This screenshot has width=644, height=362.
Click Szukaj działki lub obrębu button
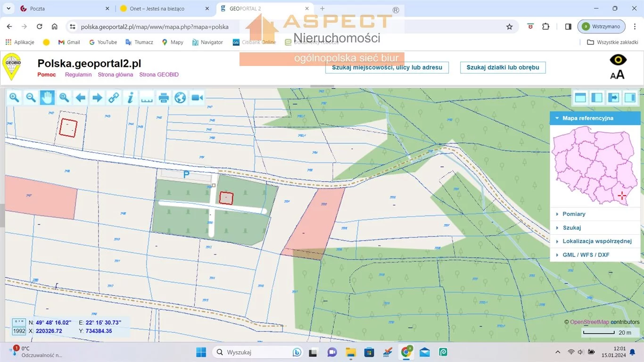pyautogui.click(x=503, y=67)
